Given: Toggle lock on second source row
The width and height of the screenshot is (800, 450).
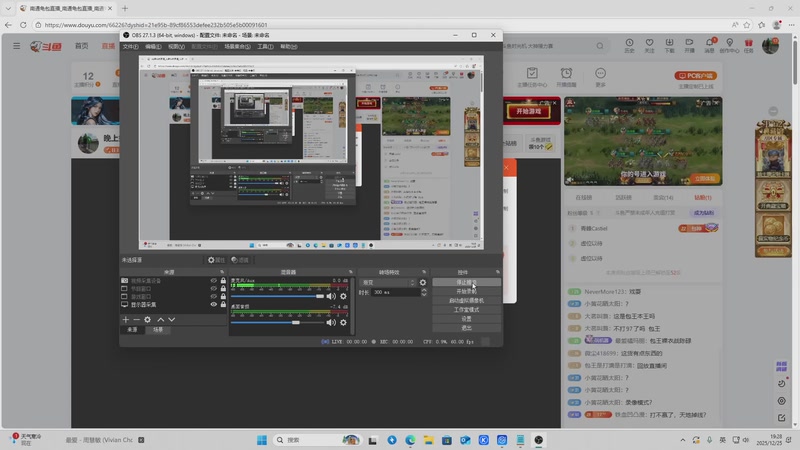Looking at the screenshot, I should pos(223,288).
